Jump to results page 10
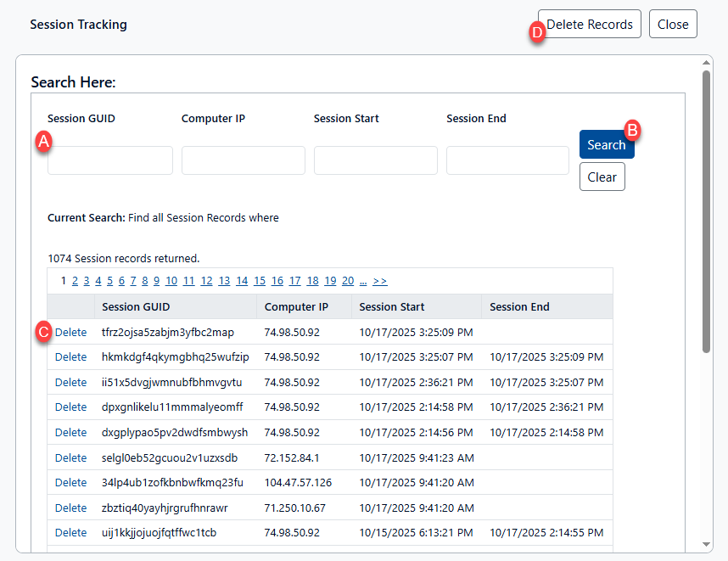This screenshot has height=561, width=728. coord(171,281)
